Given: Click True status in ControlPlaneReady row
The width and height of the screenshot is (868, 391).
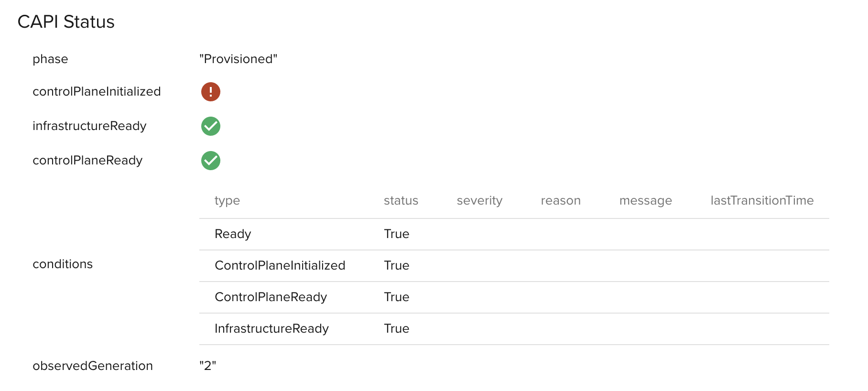Looking at the screenshot, I should click(x=397, y=297).
